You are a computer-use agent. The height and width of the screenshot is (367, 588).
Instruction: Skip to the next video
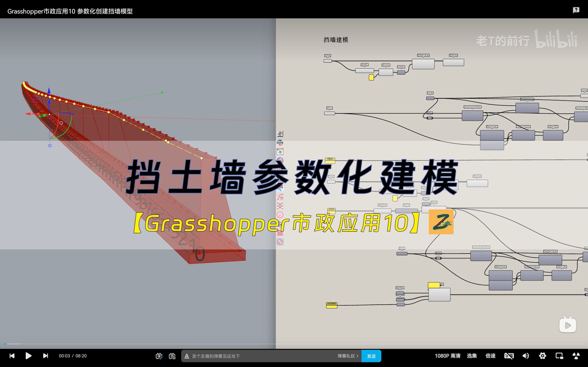pos(45,356)
